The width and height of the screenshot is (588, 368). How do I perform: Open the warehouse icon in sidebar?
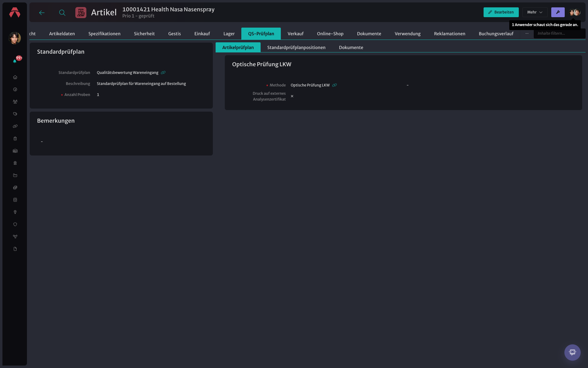pyautogui.click(x=15, y=151)
